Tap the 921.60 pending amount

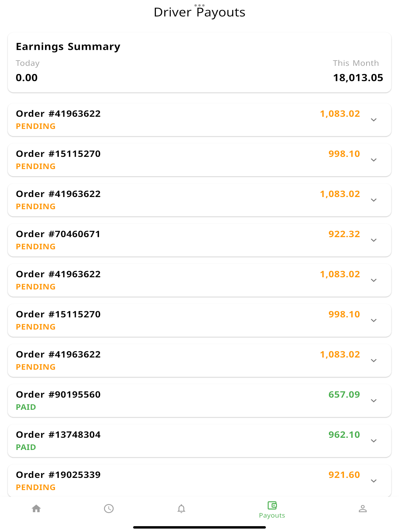click(344, 475)
